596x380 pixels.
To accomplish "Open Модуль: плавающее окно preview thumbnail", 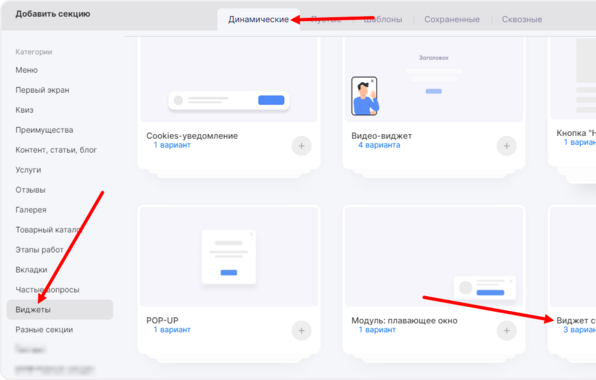I will 434,256.
